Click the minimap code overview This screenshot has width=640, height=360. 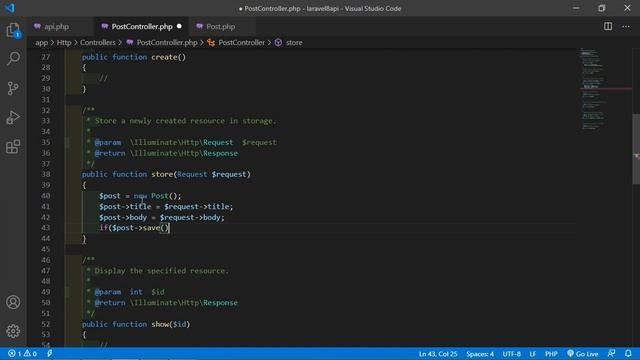pyautogui.click(x=606, y=89)
